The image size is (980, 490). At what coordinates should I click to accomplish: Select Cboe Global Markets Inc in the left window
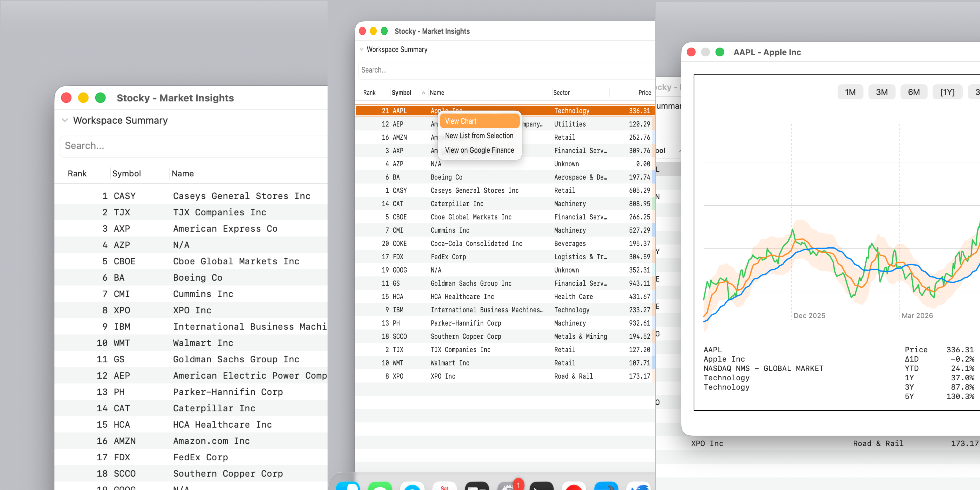click(236, 261)
